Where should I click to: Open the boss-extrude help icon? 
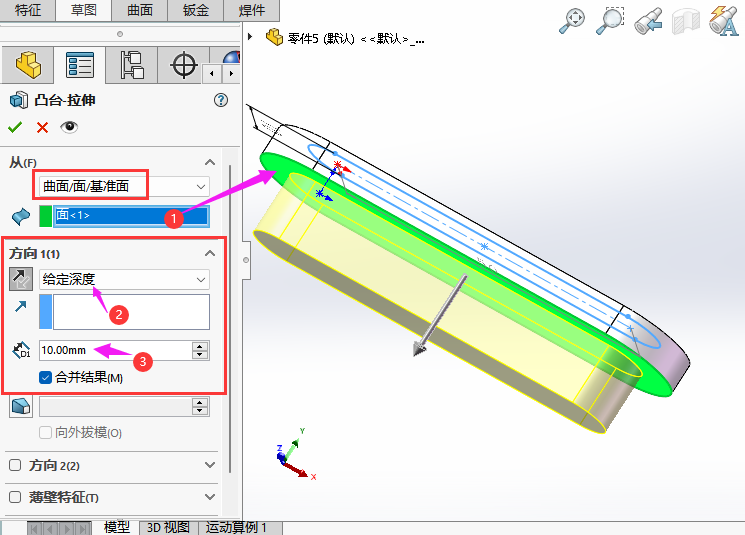tap(221, 100)
